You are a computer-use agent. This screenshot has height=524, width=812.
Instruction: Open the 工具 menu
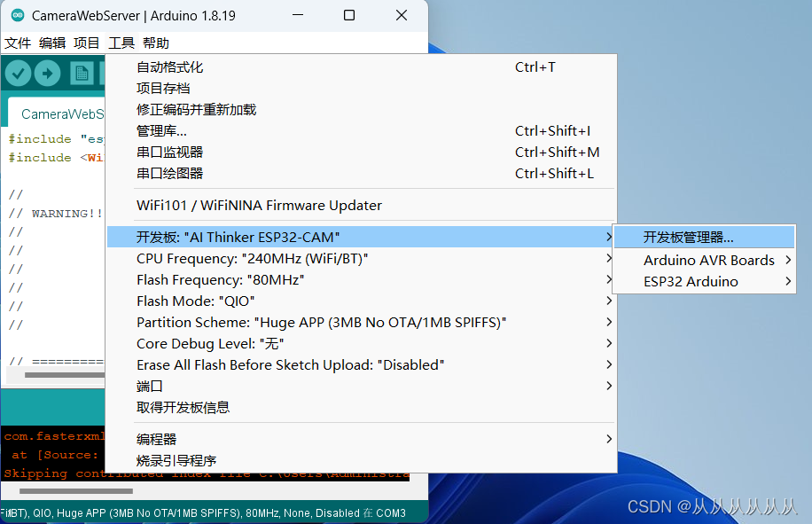pyautogui.click(x=121, y=43)
